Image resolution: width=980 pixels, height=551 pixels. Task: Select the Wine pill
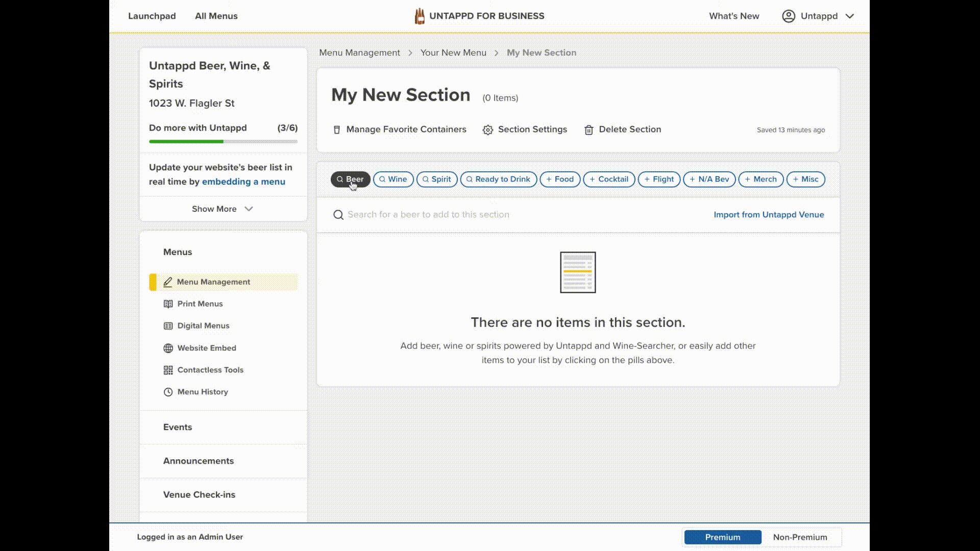pyautogui.click(x=393, y=179)
